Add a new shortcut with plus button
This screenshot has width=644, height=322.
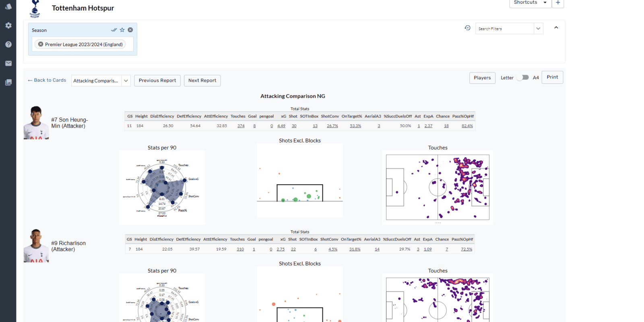pos(558,3)
